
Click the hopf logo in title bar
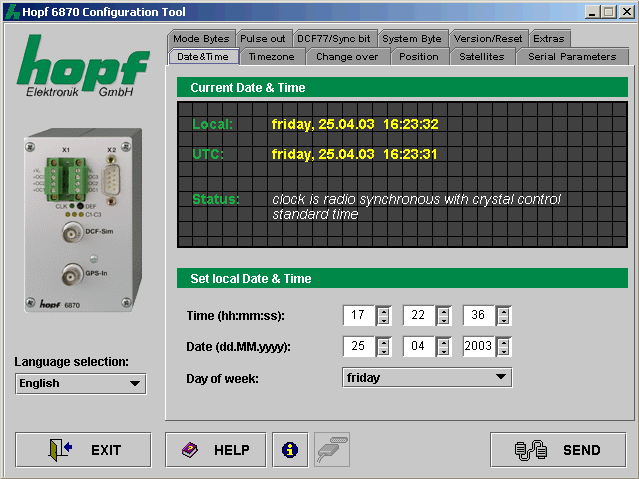[12, 12]
